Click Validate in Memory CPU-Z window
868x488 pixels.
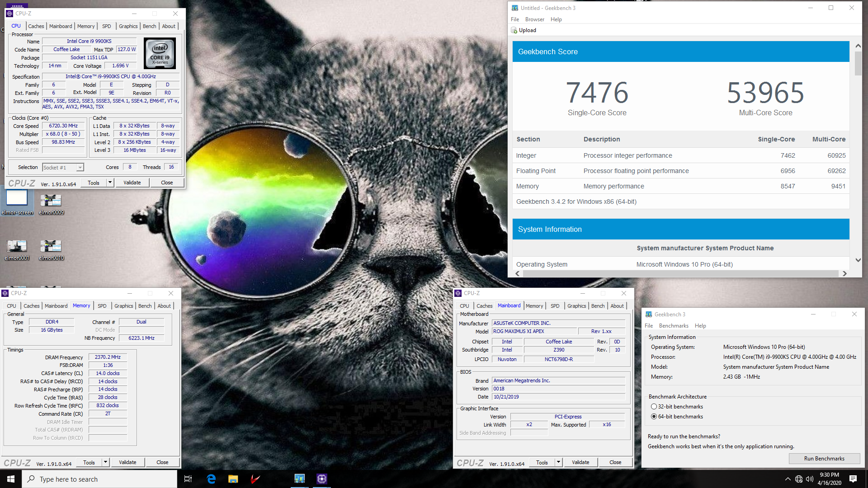pyautogui.click(x=127, y=462)
